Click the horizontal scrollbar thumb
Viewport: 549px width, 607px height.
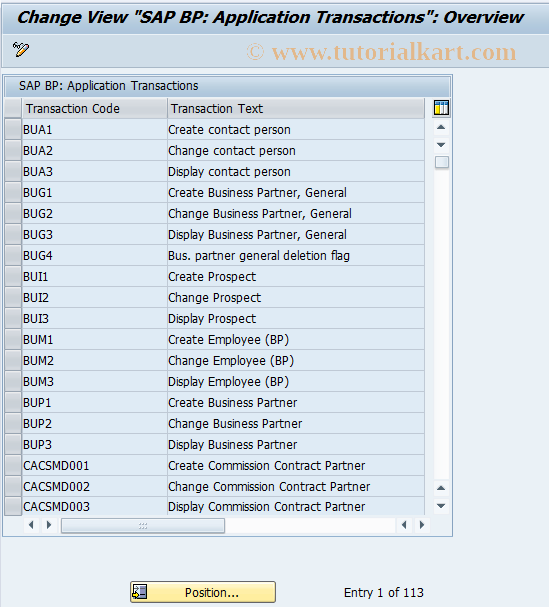click(x=143, y=526)
